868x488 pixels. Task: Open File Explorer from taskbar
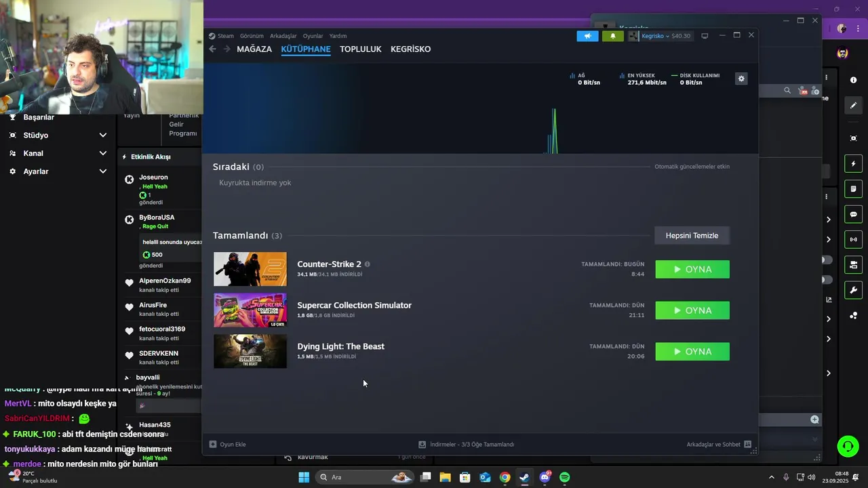pos(446,477)
